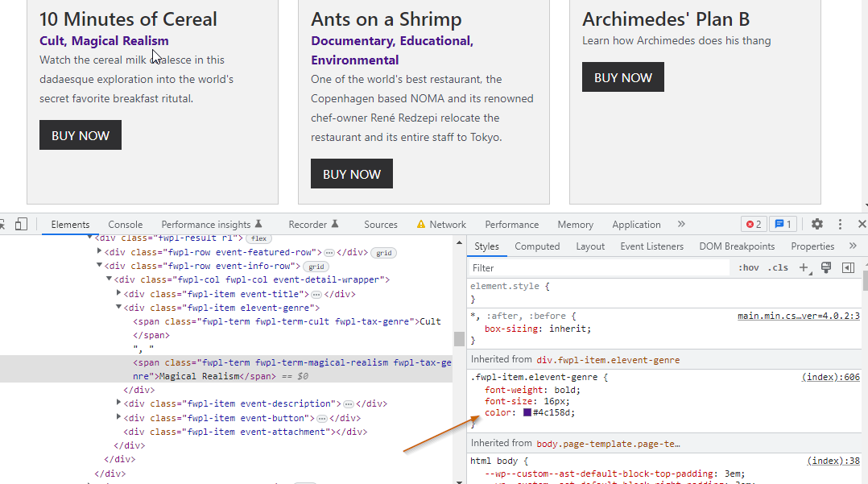Open Network tab
868x484 pixels.
coord(441,224)
